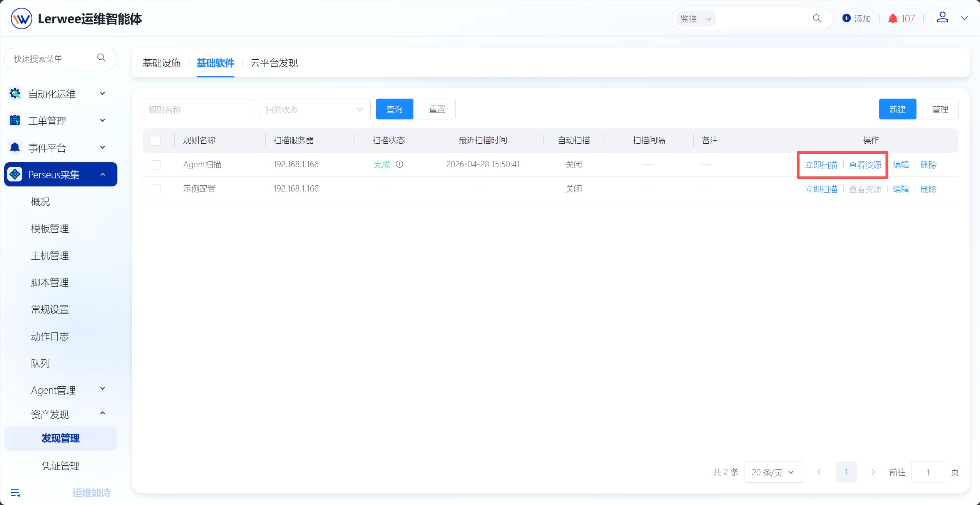The height and width of the screenshot is (505, 980).
Task: Open the user account dropdown chevron
Action: click(x=964, y=18)
